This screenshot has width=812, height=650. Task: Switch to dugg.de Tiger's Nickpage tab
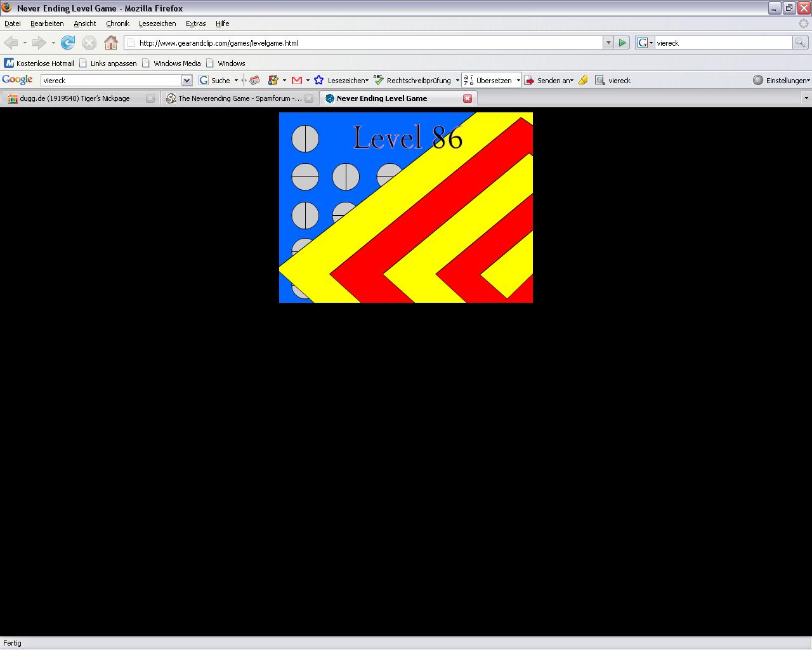coord(75,98)
